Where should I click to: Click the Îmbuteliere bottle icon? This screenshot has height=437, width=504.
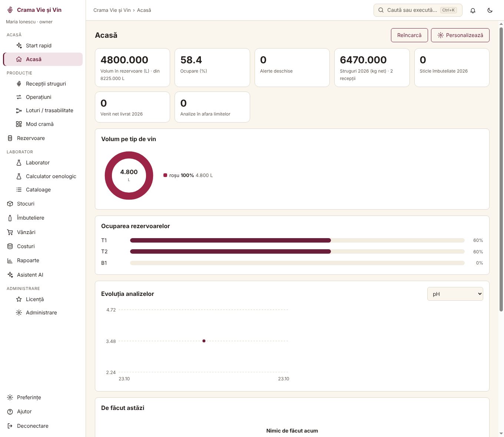click(10, 218)
